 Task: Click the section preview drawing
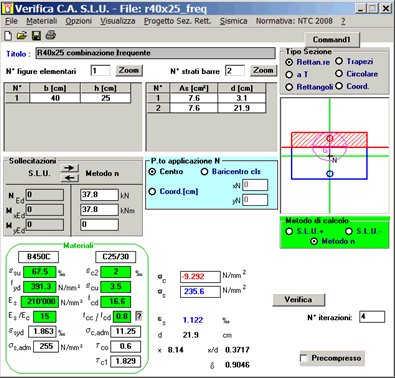pyautogui.click(x=335, y=156)
